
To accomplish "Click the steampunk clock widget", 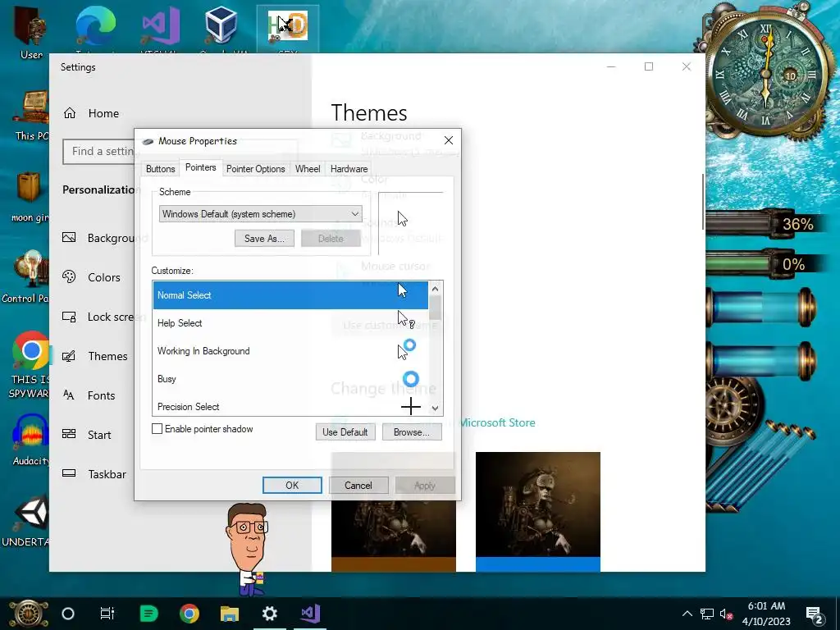I will 765,72.
